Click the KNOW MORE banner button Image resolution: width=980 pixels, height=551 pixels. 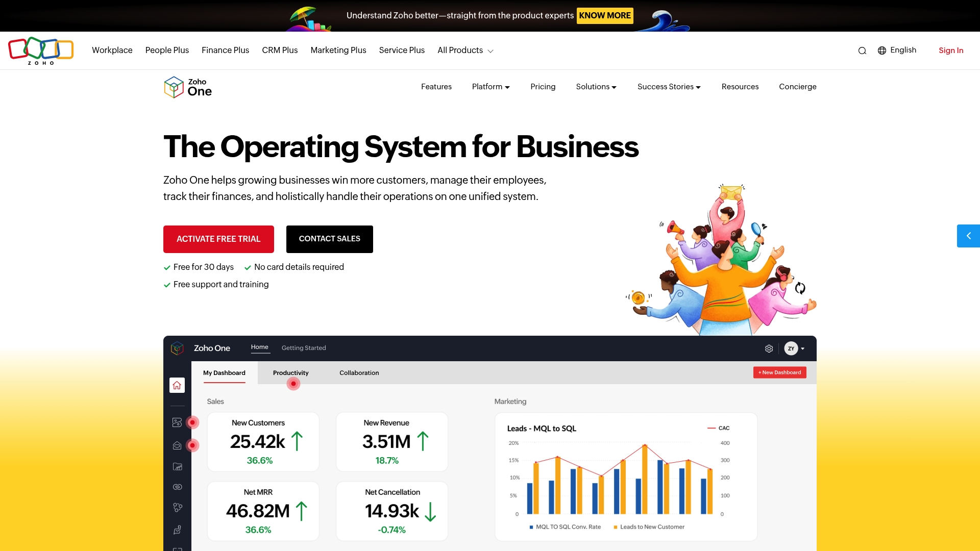pyautogui.click(x=605, y=15)
